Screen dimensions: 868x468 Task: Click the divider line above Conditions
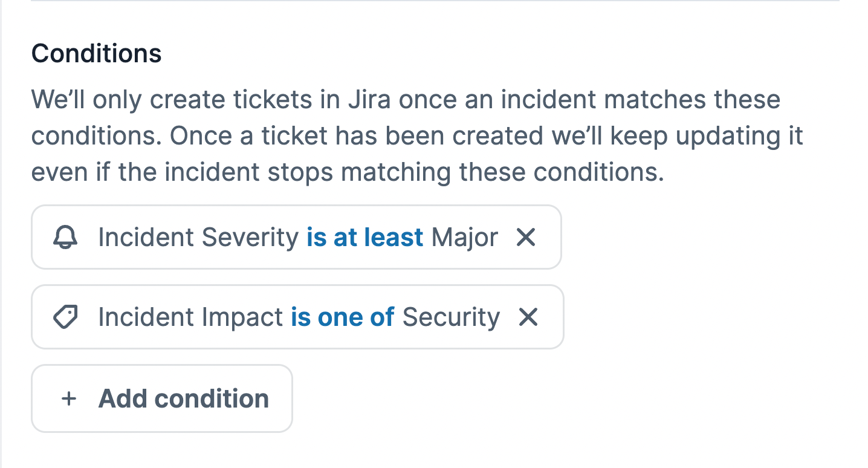(434, 1)
